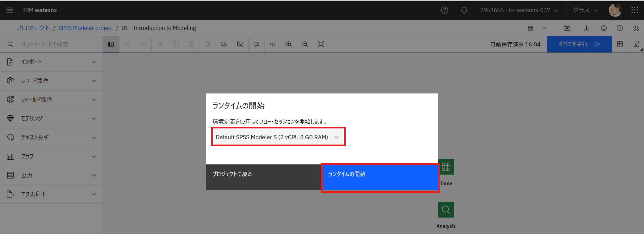Click the paste icon in toolbar
The image size is (644, 234).
192,44
